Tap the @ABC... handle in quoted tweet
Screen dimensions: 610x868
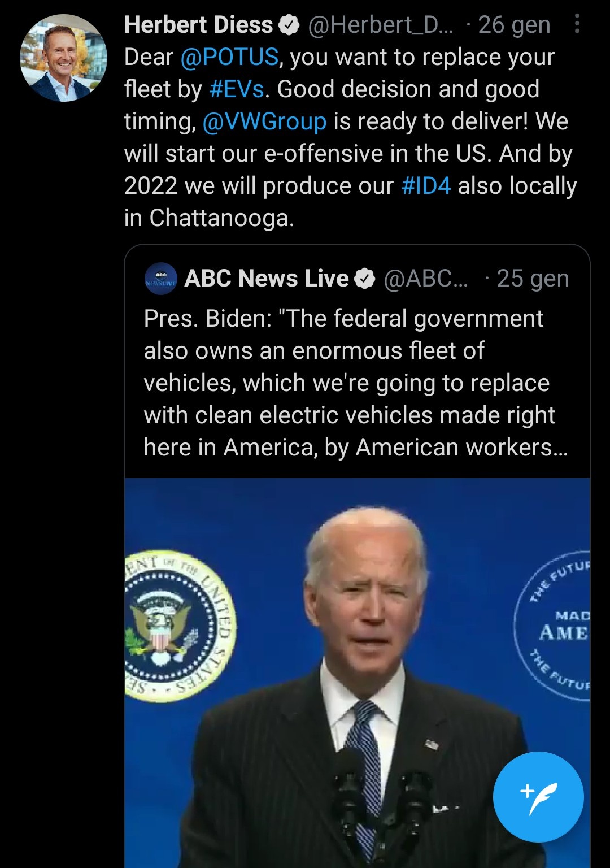[426, 279]
